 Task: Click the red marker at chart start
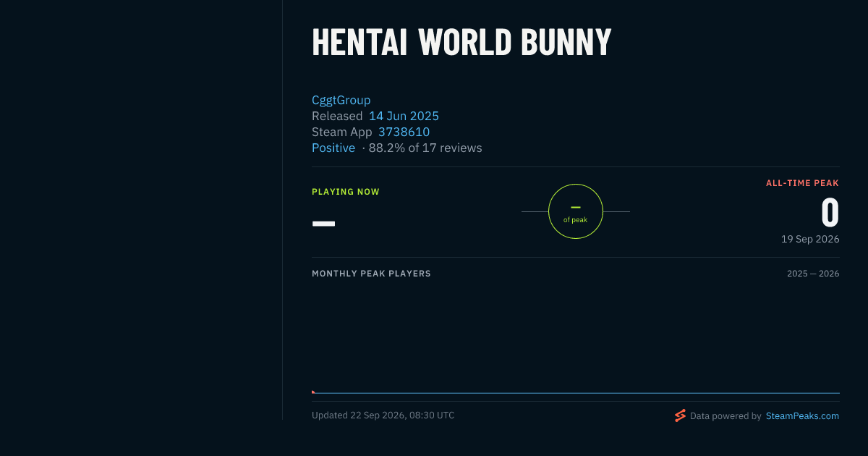[313, 392]
